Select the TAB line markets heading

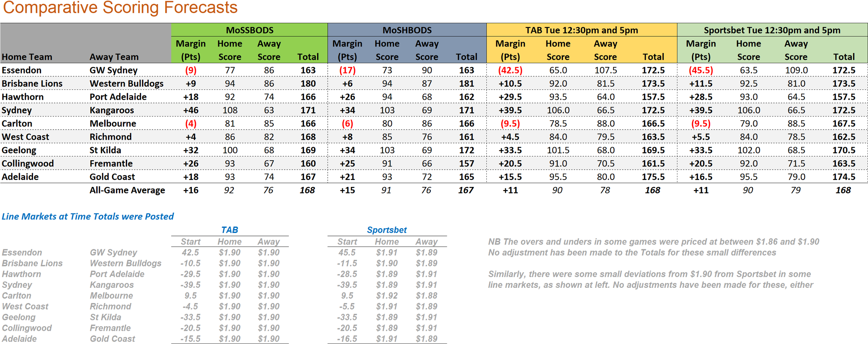[229, 230]
